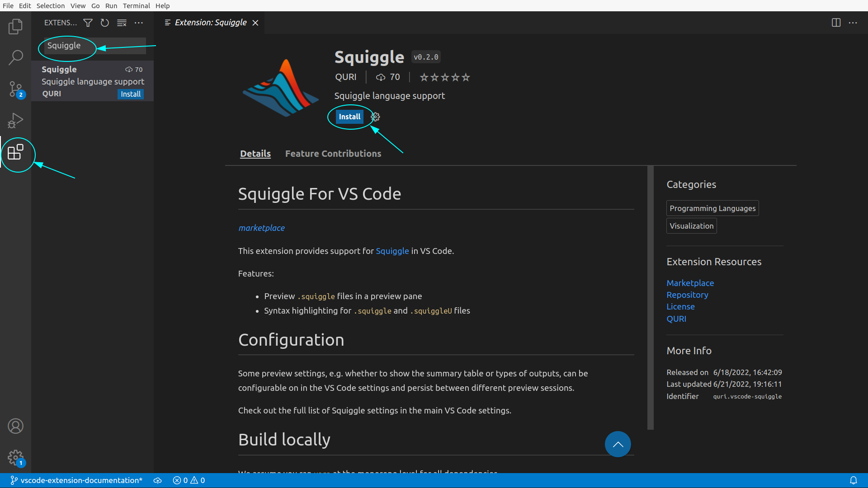Split the editor right
868x488 pixels.
point(836,23)
